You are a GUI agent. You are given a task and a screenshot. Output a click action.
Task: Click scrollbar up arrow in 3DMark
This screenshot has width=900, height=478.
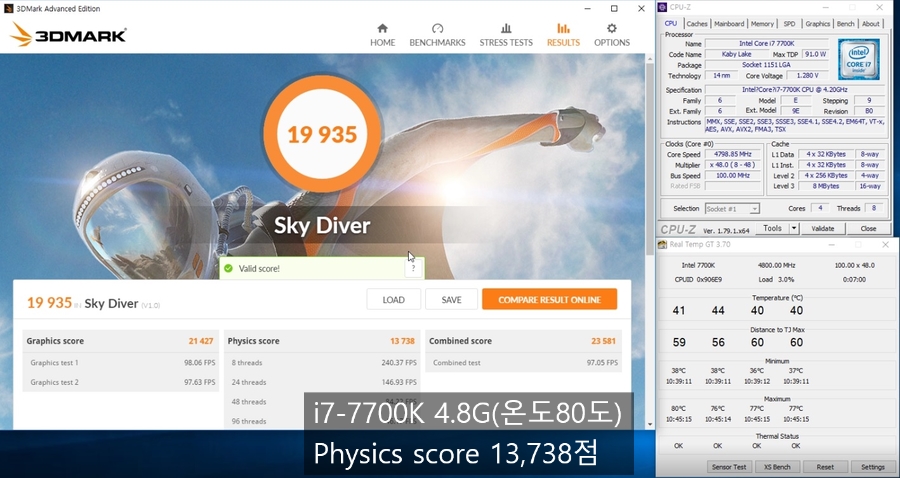[x=650, y=58]
